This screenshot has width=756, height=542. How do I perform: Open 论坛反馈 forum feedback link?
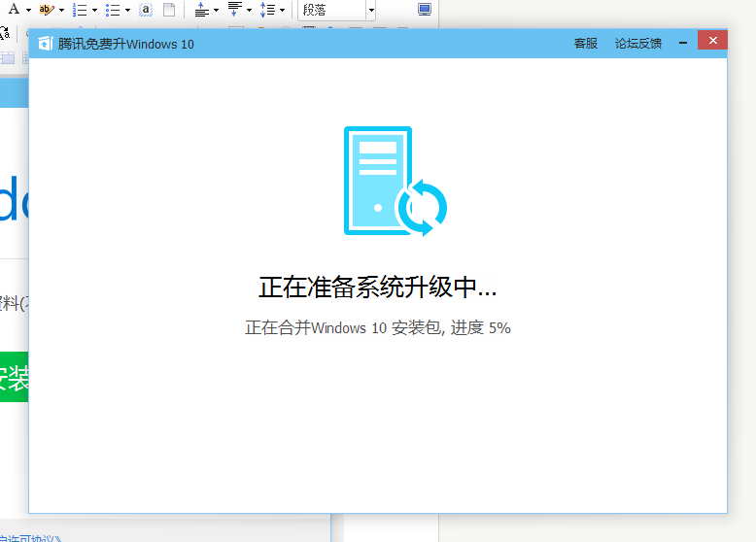pos(637,44)
